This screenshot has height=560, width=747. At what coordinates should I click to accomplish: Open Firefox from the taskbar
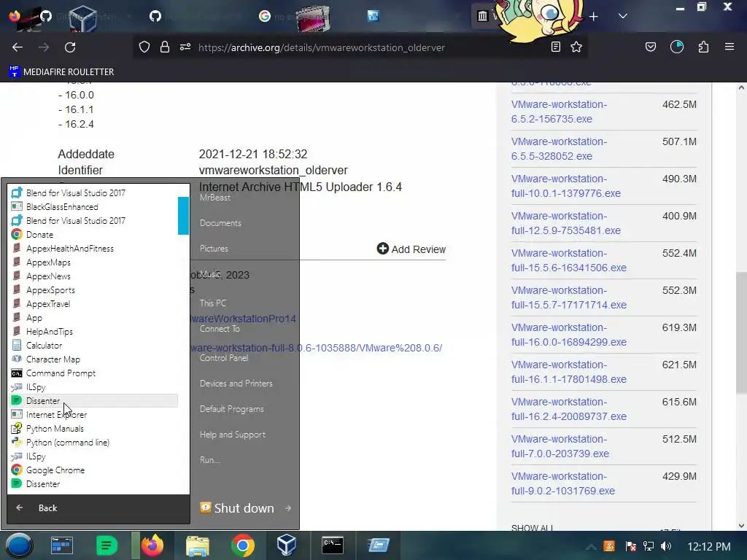(x=152, y=545)
